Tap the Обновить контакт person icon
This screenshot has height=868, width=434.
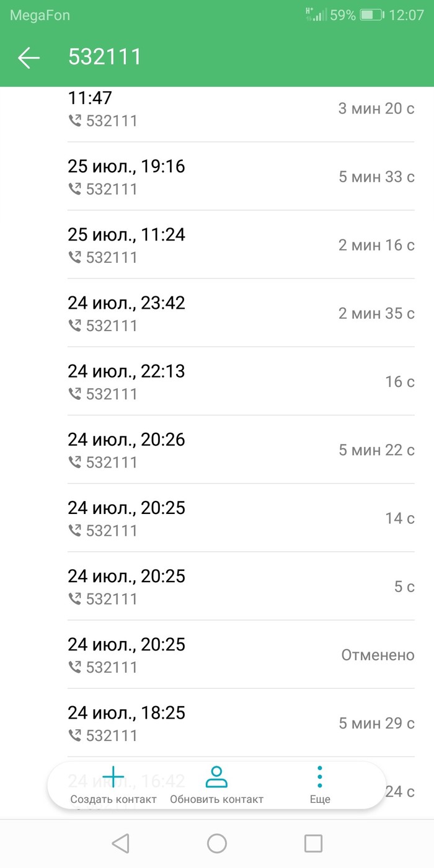pos(216,776)
